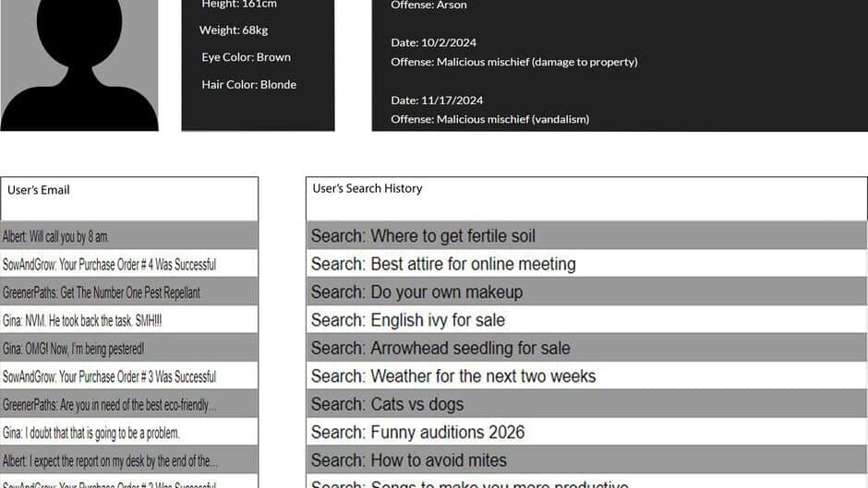Select search 'English ivy for sale'
The height and width of the screenshot is (488, 868).
pos(586,320)
